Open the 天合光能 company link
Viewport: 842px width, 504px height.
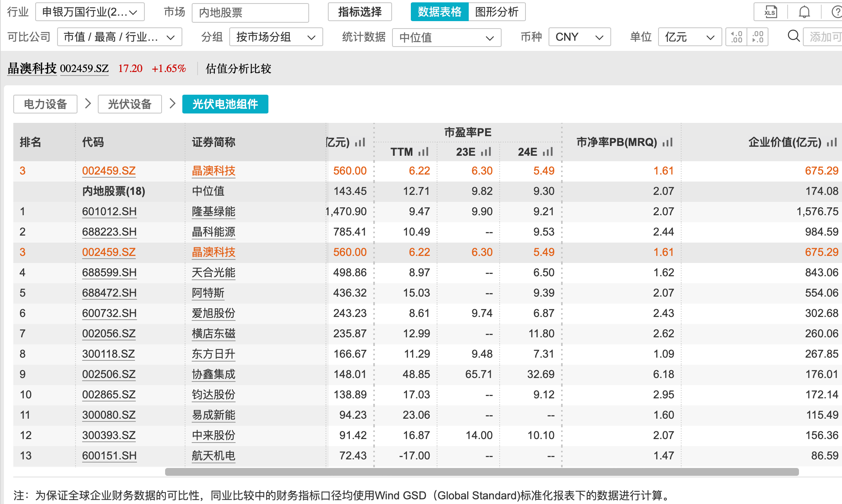214,273
